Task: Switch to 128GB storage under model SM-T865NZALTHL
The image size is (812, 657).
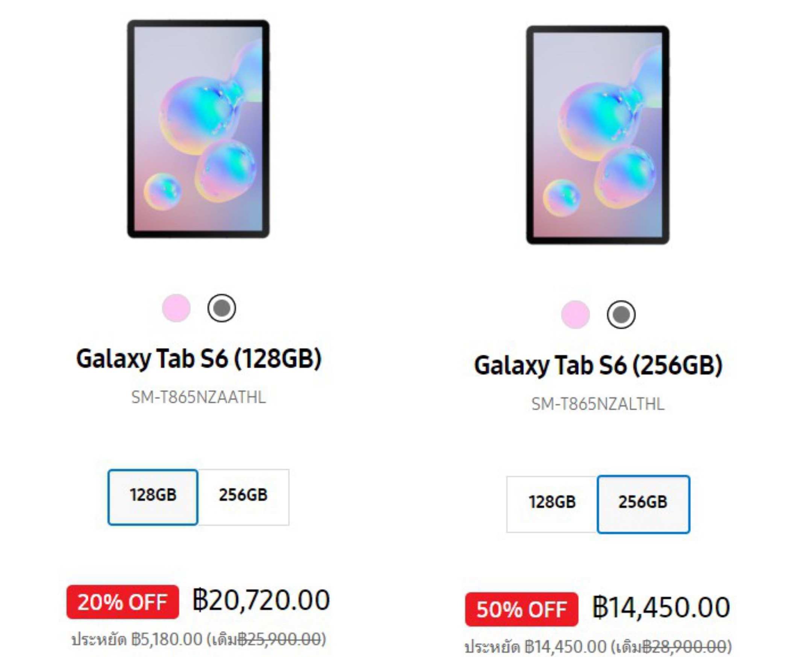Action: [552, 504]
